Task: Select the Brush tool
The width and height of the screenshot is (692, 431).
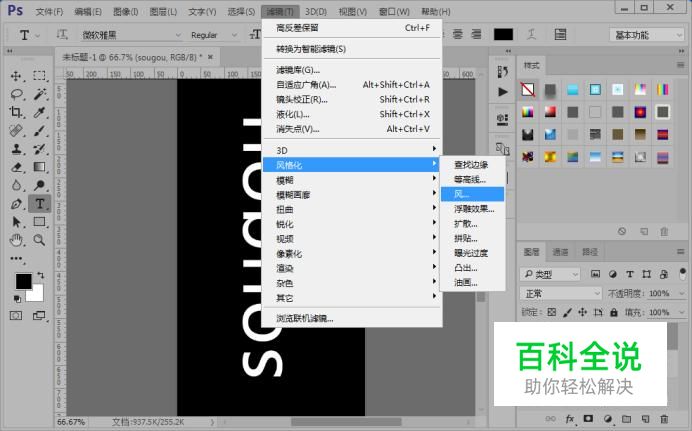Action: pos(40,131)
